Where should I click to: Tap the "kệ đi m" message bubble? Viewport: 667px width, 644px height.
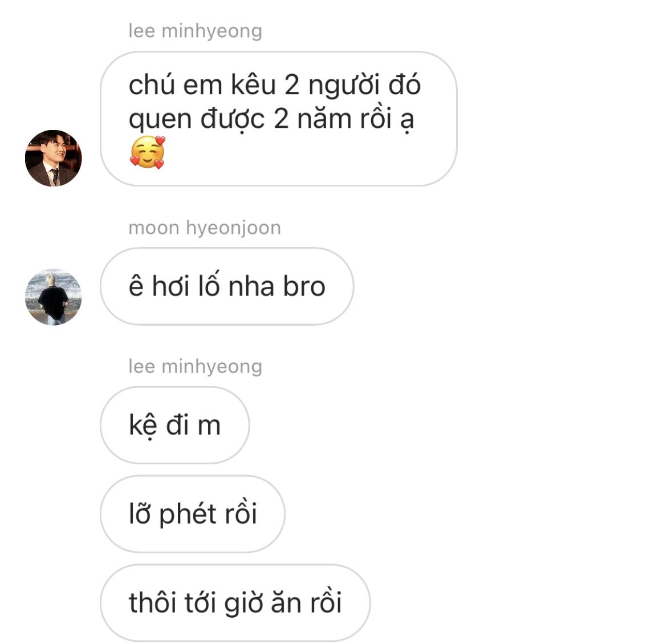(x=175, y=425)
